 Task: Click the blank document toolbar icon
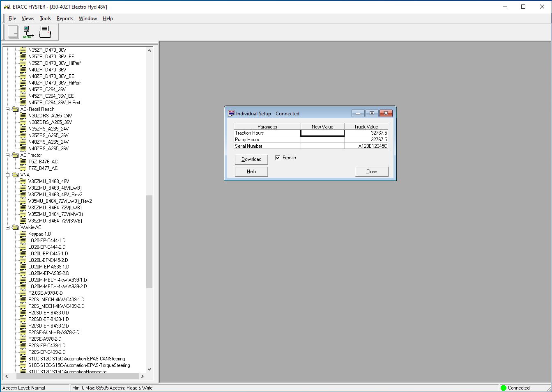coord(14,32)
